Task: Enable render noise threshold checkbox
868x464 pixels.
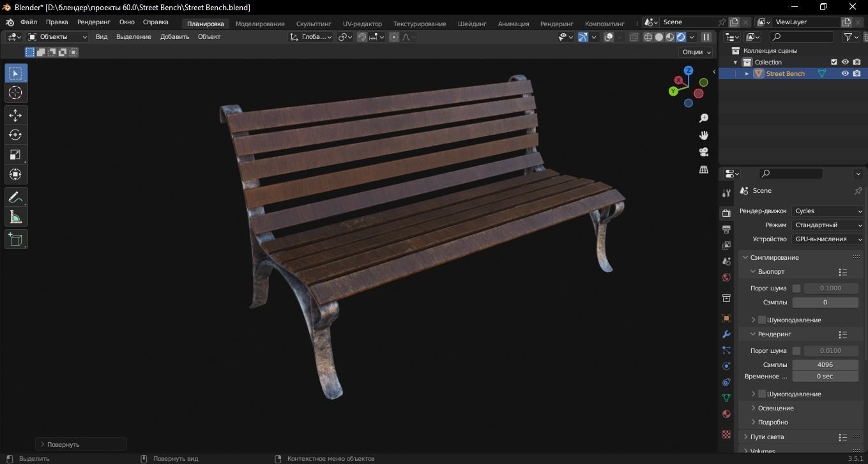Action: pyautogui.click(x=796, y=351)
